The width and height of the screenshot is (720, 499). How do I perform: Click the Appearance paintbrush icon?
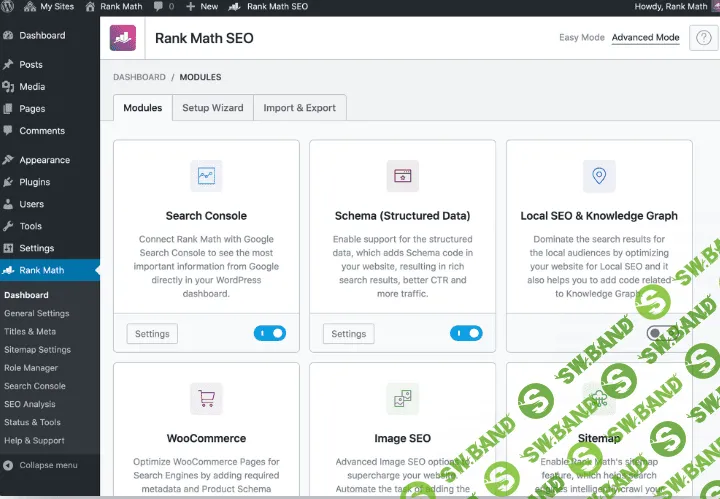(x=8, y=160)
